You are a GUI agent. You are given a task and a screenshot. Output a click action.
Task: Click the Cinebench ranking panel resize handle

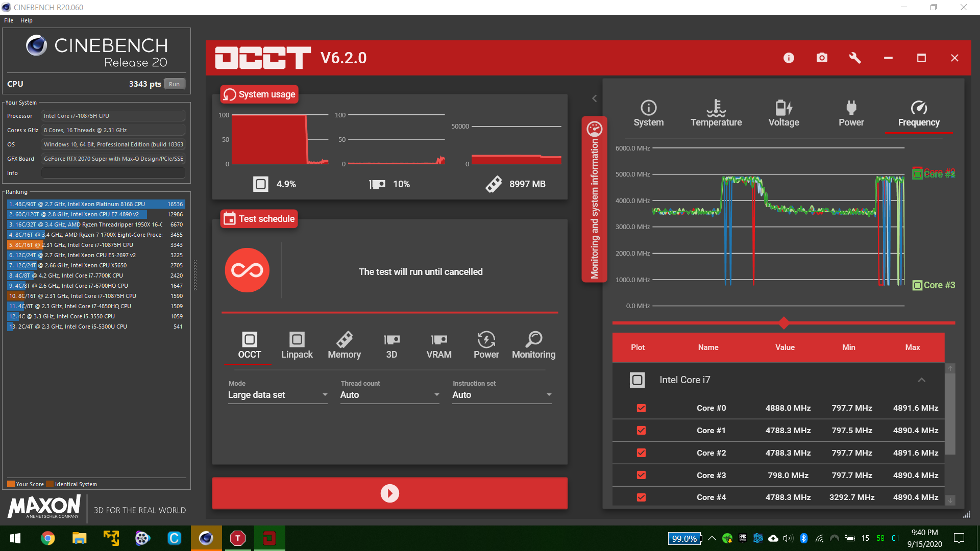[x=195, y=274]
